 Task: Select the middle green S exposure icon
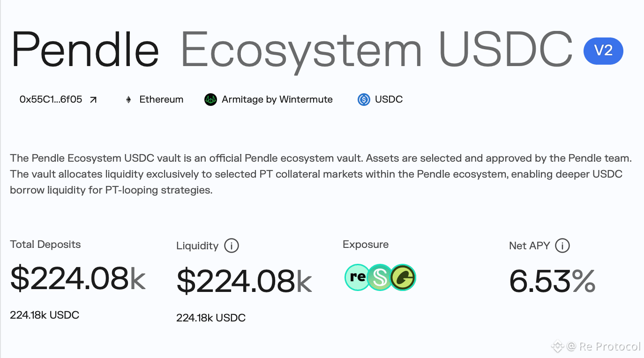(380, 277)
